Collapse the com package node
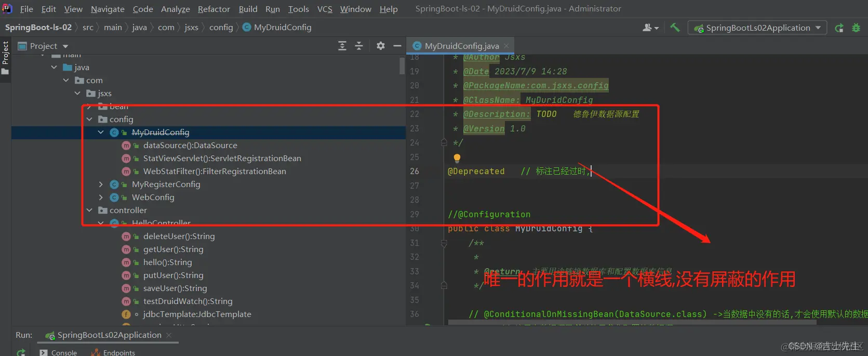Viewport: 868px width, 356px height. coord(66,80)
